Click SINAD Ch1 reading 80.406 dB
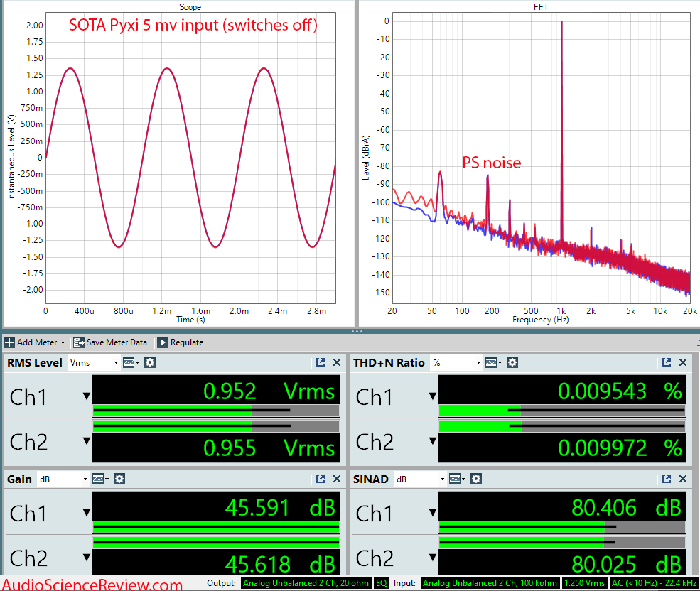Screen dimensions: 700x591 click(626, 507)
